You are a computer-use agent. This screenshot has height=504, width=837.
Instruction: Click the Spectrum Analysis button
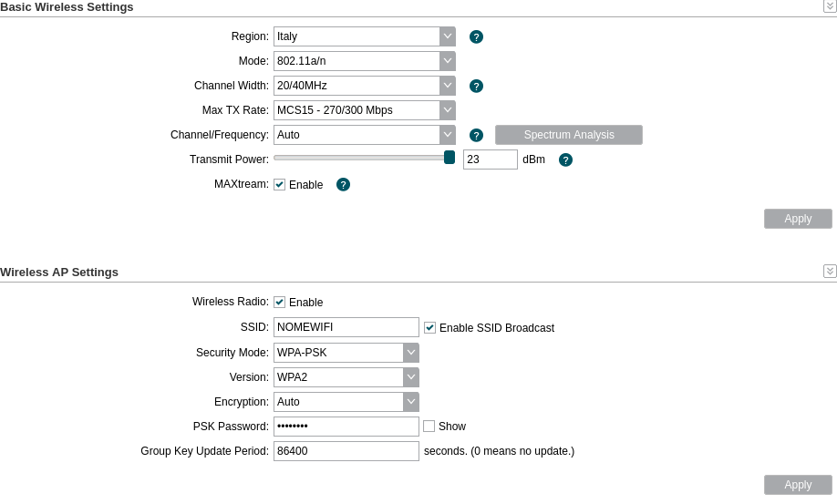569,135
